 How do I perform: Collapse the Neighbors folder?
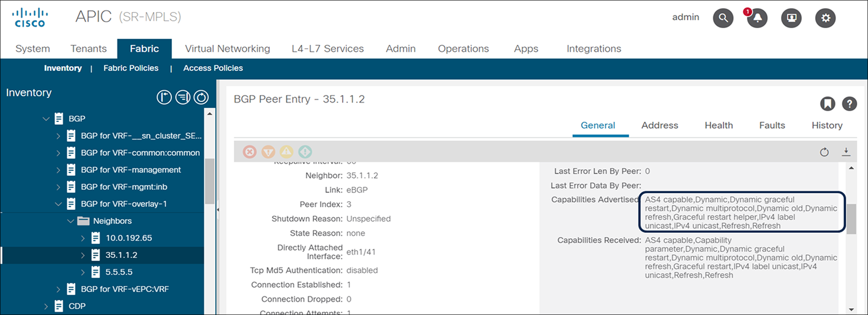pyautogui.click(x=70, y=221)
